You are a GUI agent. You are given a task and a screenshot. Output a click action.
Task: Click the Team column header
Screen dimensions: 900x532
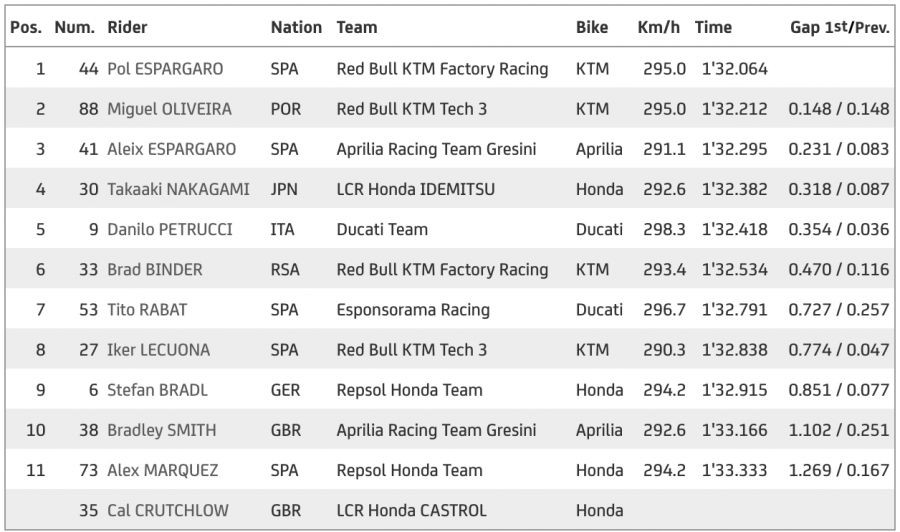[357, 28]
